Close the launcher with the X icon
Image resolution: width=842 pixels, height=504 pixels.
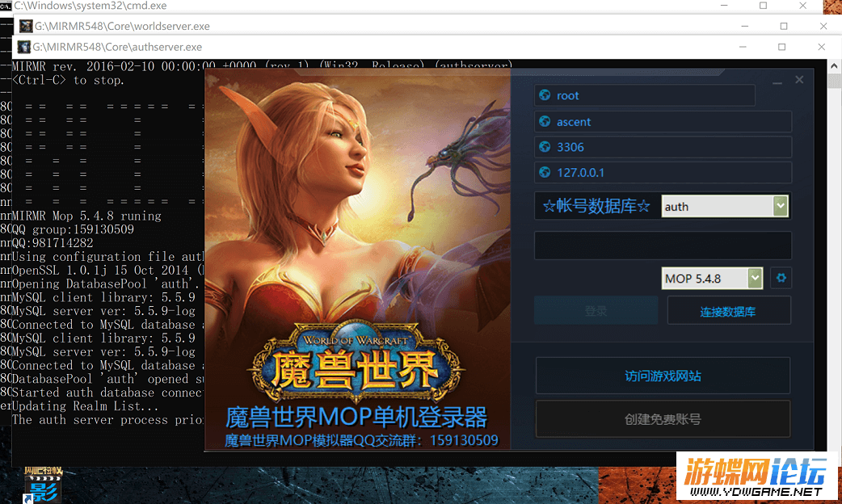point(800,79)
